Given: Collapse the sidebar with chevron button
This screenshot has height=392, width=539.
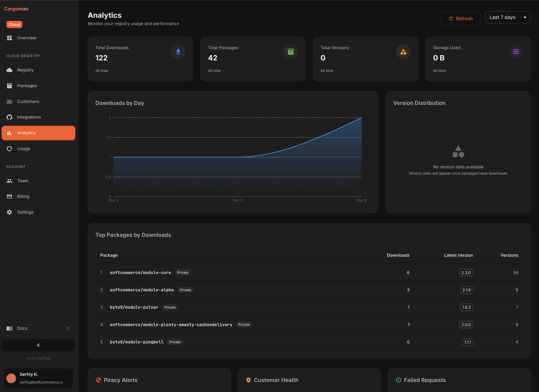Looking at the screenshot, I should pos(38,345).
